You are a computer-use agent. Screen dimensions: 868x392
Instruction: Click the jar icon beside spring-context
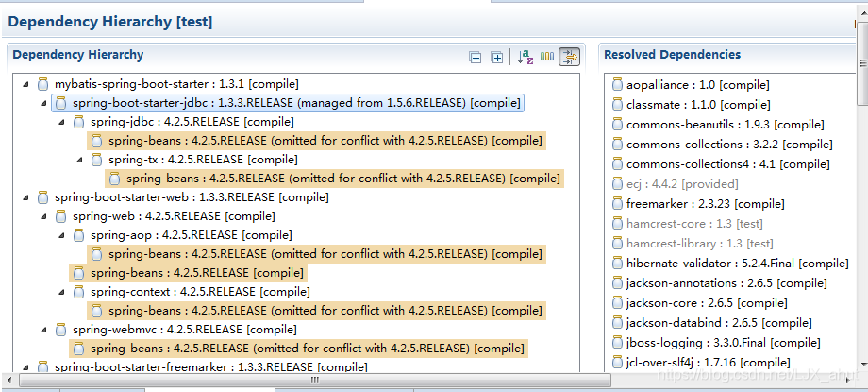click(78, 292)
